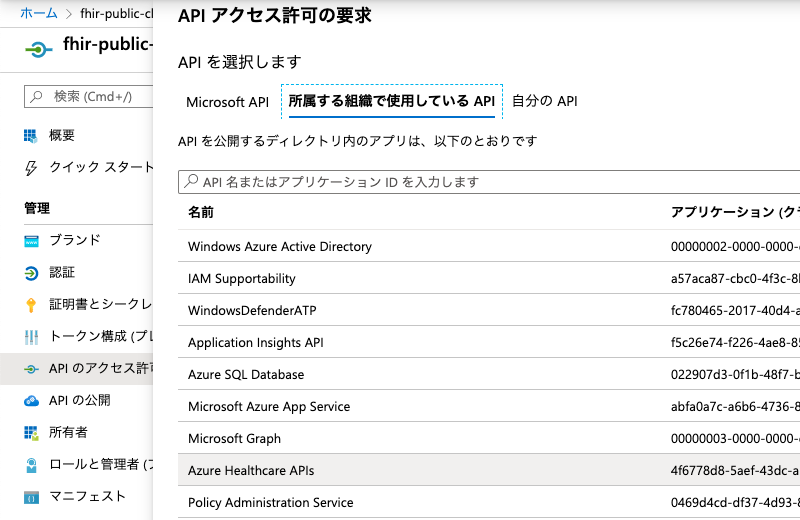The image size is (800, 520).
Task: Select API のアクセス許可 in the sidebar
Action: click(x=77, y=369)
